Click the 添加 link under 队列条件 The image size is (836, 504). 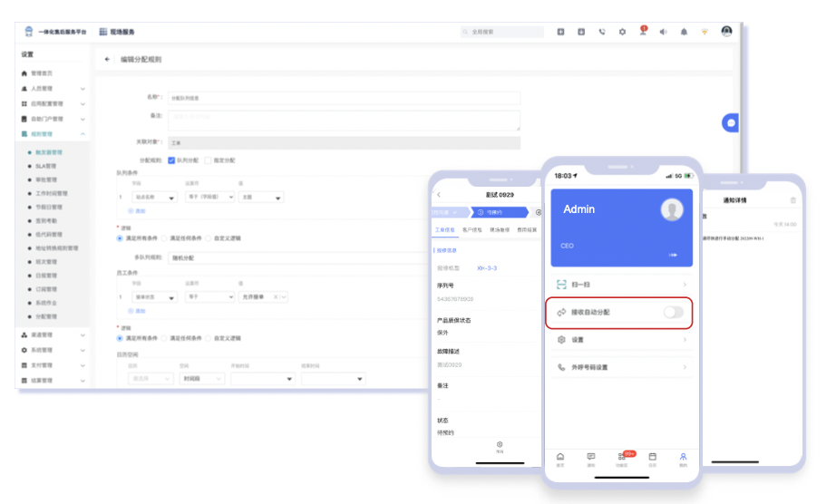click(137, 210)
